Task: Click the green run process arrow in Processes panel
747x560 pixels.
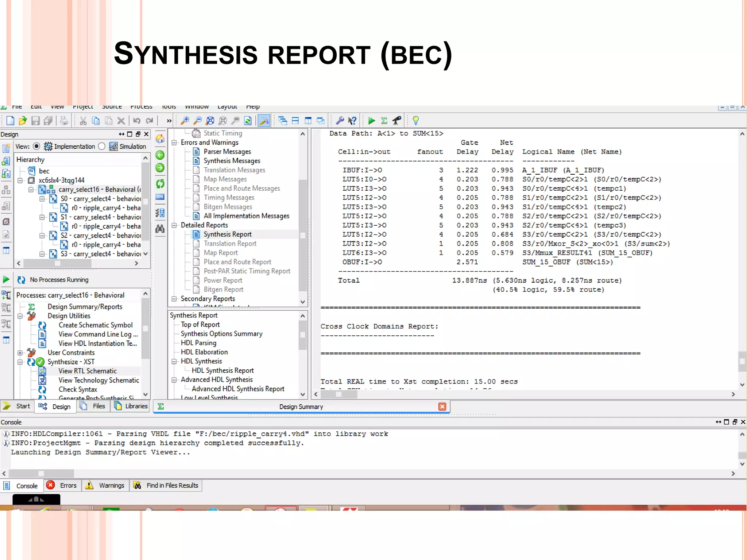Action: [x=6, y=280]
